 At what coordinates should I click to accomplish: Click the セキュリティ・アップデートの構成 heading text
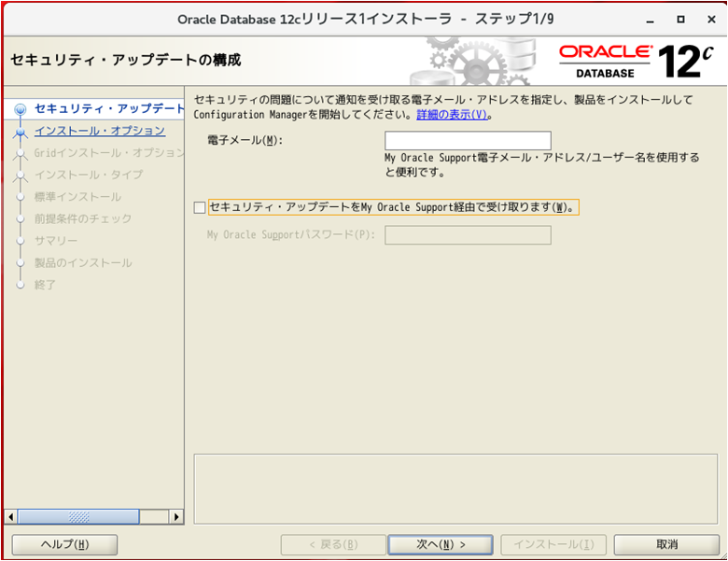(x=126, y=60)
